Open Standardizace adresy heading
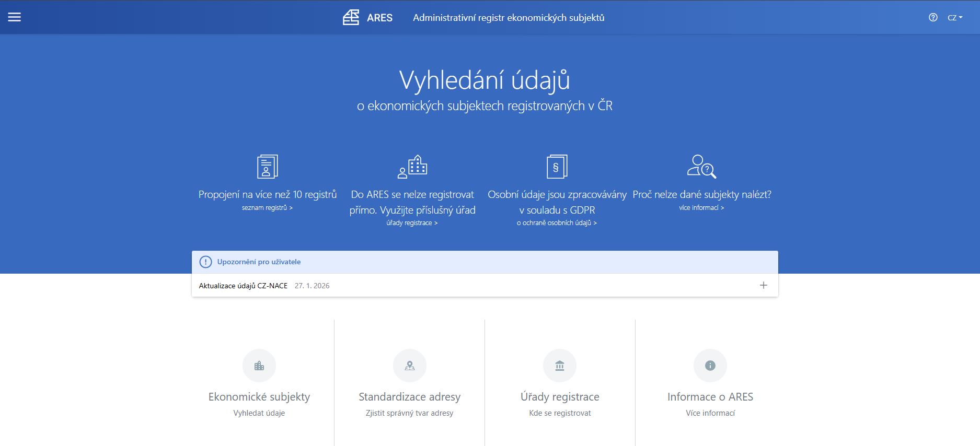980x446 pixels. (410, 397)
